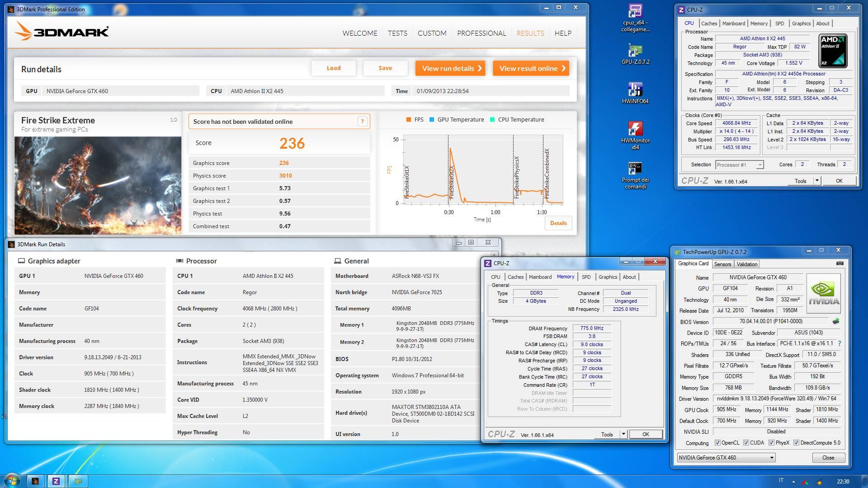Open the Processor #1 selection dropdown

pos(740,165)
